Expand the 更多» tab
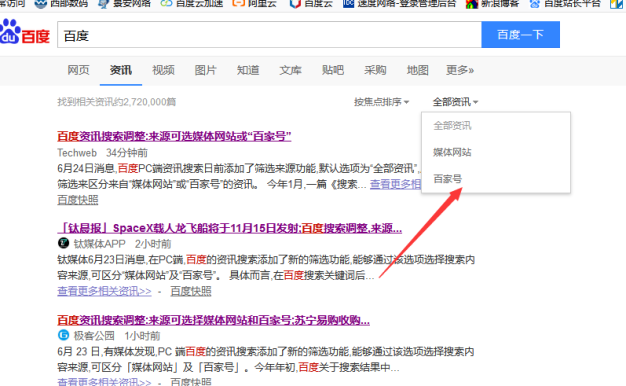The width and height of the screenshot is (626, 386). [460, 70]
